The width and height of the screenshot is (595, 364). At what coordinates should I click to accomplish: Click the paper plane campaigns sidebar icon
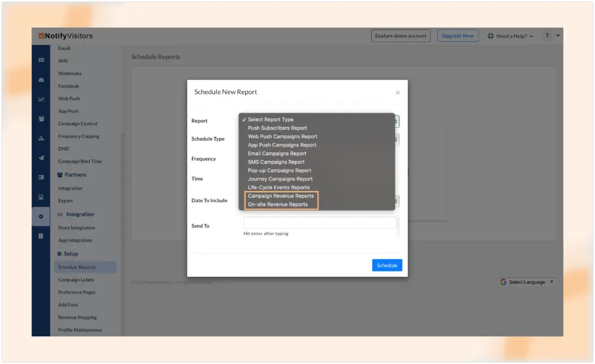tap(41, 158)
